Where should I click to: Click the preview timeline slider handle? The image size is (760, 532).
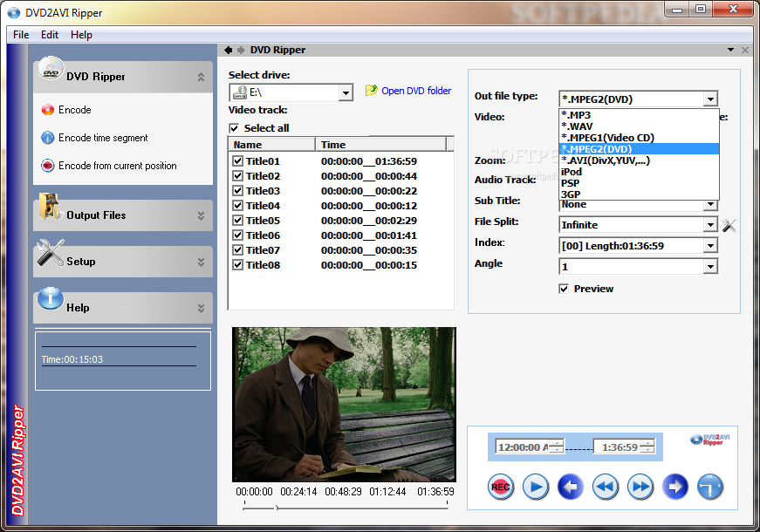[x=277, y=508]
